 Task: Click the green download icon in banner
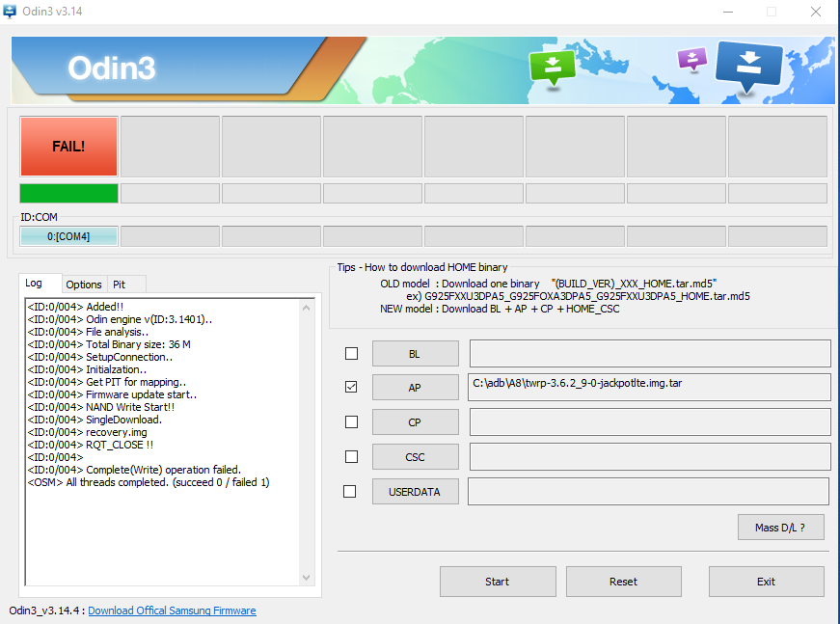click(x=552, y=67)
